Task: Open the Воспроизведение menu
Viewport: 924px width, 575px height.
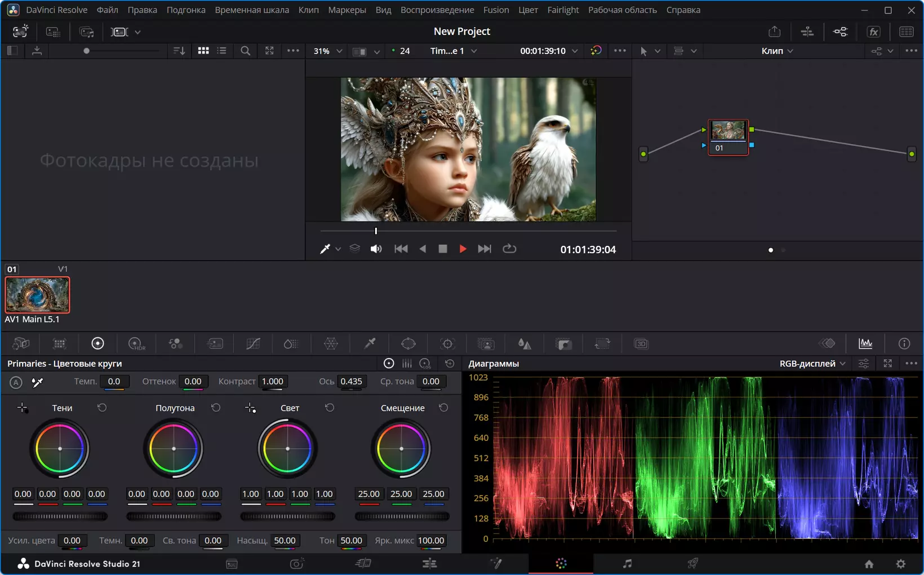Action: point(437,10)
